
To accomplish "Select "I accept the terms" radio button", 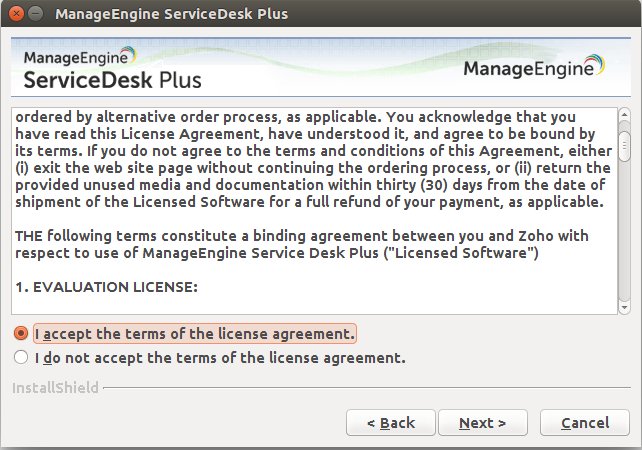I will coord(21,333).
